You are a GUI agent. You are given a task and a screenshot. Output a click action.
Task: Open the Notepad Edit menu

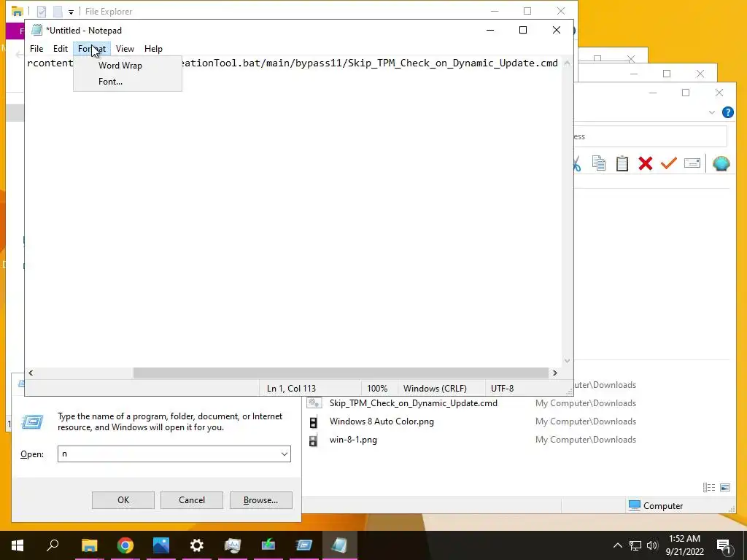click(x=61, y=49)
